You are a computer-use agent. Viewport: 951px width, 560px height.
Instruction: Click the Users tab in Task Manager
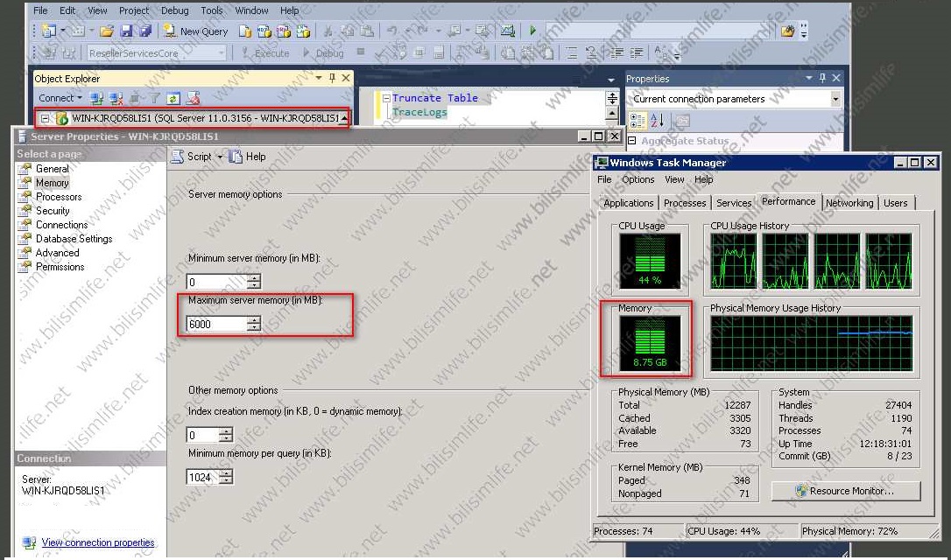point(895,203)
